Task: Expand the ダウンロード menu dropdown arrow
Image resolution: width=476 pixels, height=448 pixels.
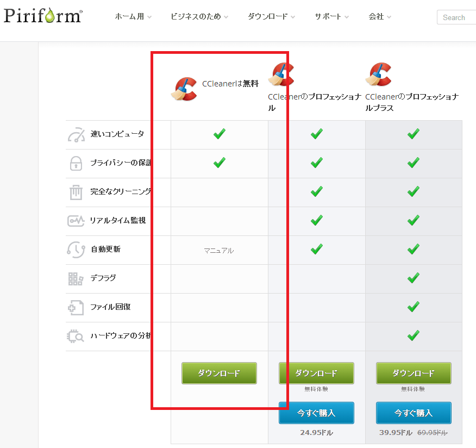Action: (293, 17)
